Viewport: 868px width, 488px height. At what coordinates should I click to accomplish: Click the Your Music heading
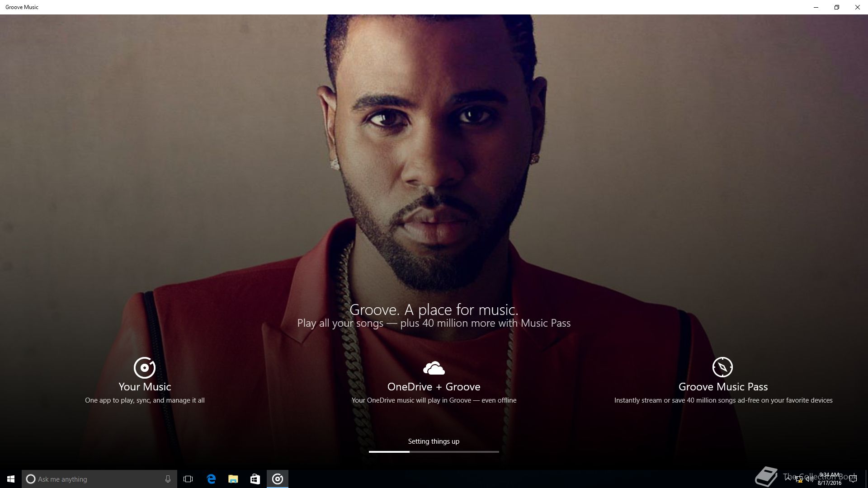(x=145, y=387)
